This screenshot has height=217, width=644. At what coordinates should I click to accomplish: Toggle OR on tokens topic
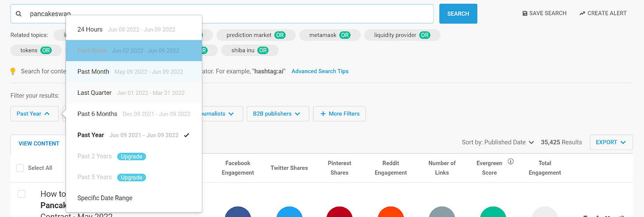click(x=46, y=50)
